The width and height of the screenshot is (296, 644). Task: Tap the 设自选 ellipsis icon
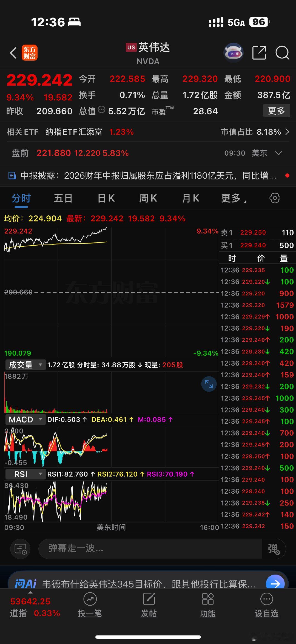(x=267, y=599)
